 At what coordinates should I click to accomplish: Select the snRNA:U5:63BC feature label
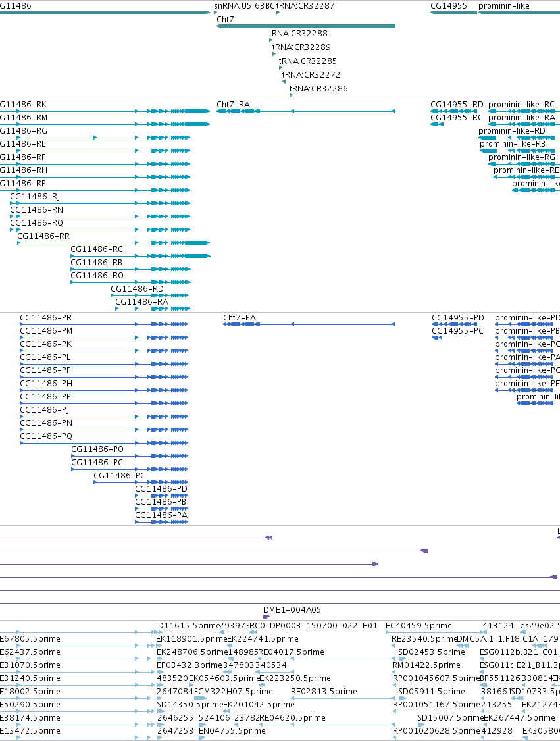(x=244, y=6)
